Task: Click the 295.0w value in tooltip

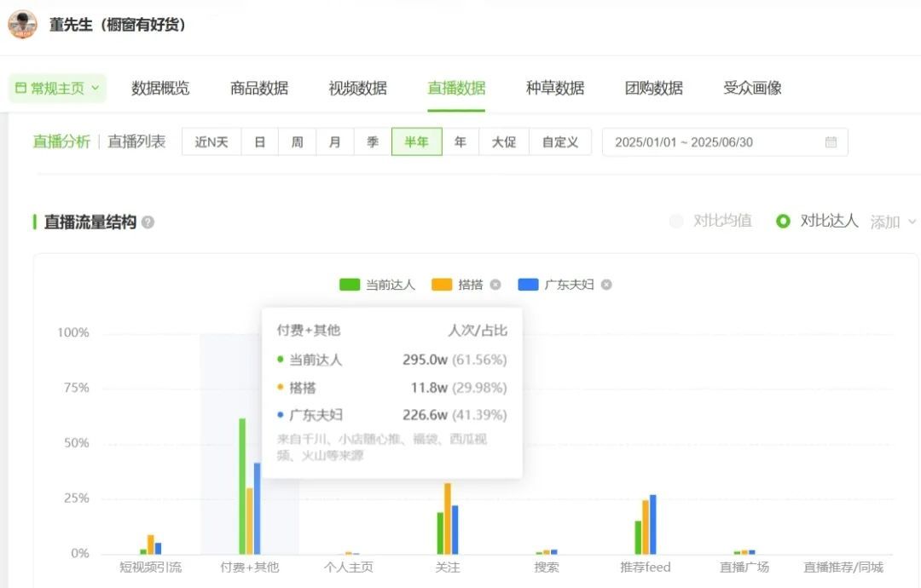Action: click(x=425, y=360)
